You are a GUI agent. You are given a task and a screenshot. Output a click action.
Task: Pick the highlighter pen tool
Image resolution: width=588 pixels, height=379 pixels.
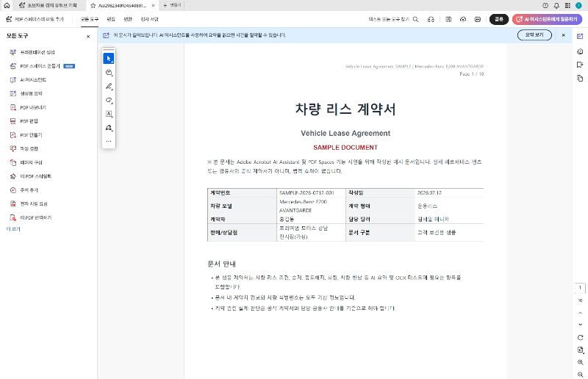[x=109, y=86]
